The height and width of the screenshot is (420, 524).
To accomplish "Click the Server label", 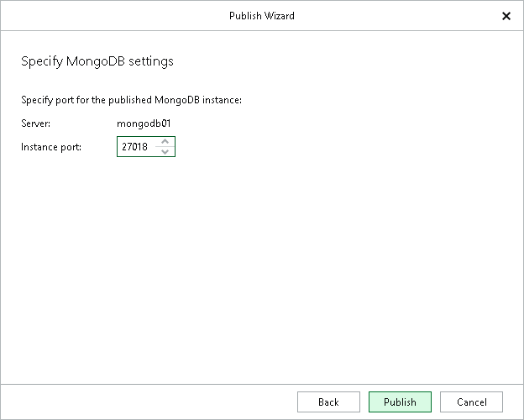I will click(x=35, y=123).
